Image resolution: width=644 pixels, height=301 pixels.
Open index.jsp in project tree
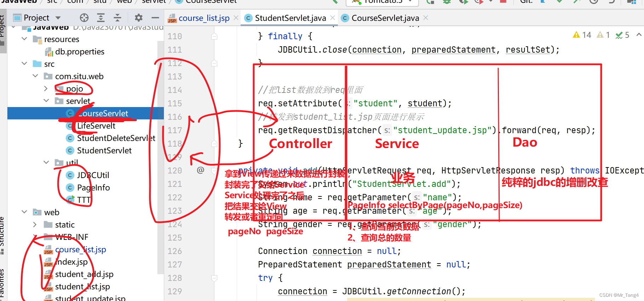[71, 262]
